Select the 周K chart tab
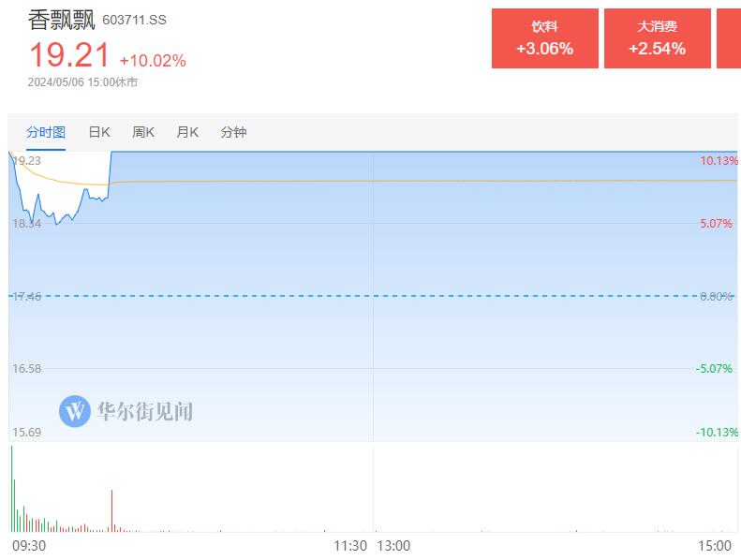Viewport: 741px width, 560px height. tap(143, 132)
